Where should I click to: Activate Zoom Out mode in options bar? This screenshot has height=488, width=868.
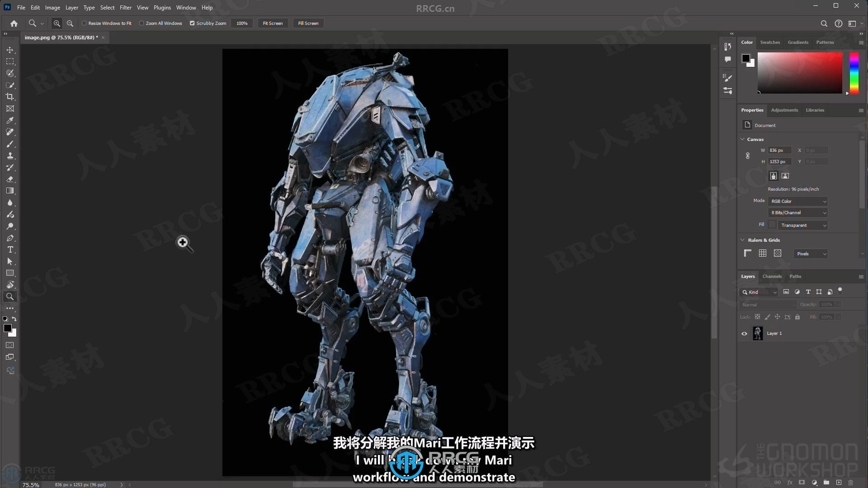pos(70,23)
